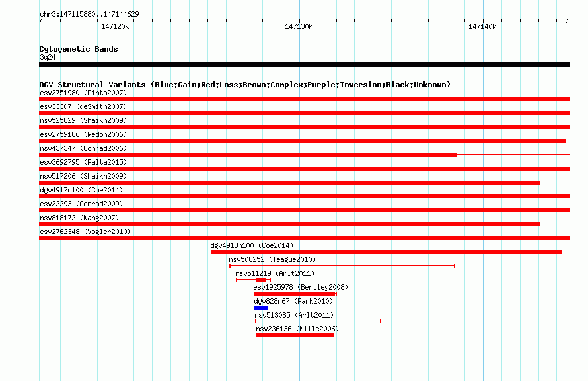Click the Cytogenetic Bands track title
Screen dimensions: 588x381
[79, 49]
